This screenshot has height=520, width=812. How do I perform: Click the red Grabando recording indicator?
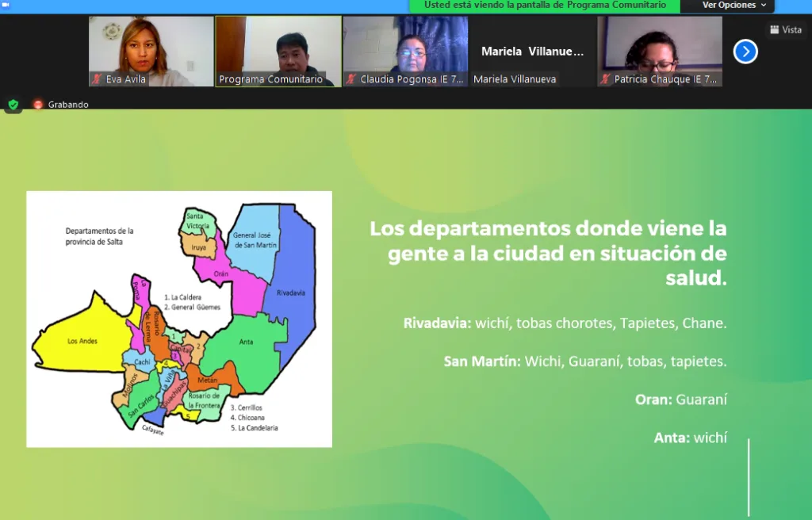37,105
